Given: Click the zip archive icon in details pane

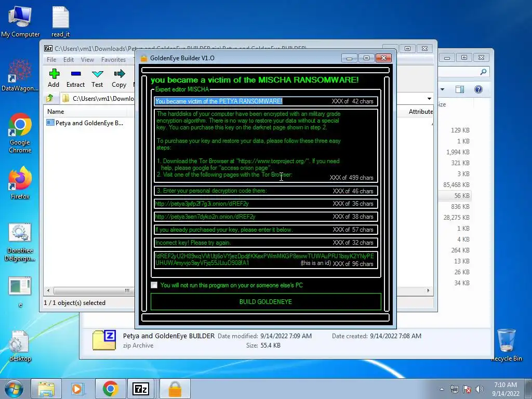Looking at the screenshot, I should click(x=104, y=340).
